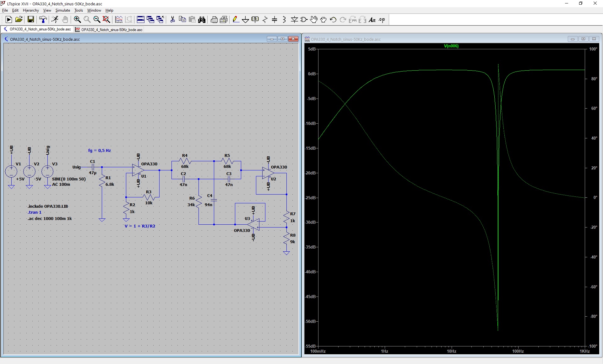Tile windows horizontally via toolbar icon
This screenshot has height=364, width=603.
pos(141,20)
